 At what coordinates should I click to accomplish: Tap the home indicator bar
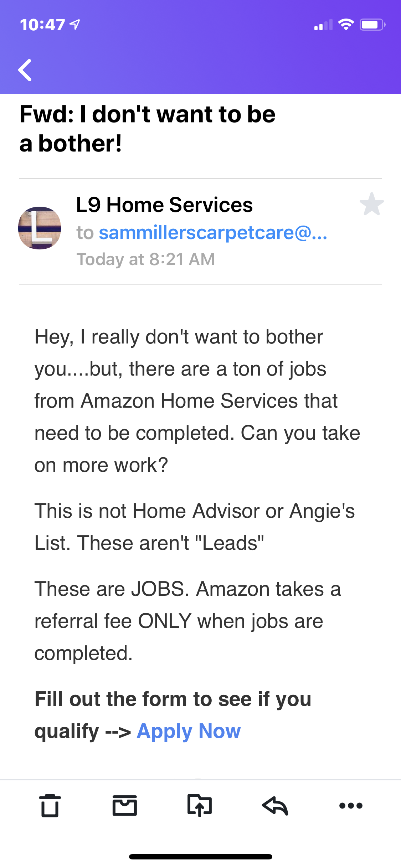(x=200, y=857)
